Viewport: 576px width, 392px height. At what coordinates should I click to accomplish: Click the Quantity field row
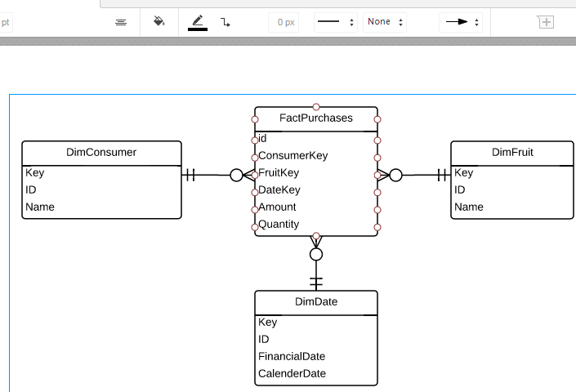pos(279,225)
